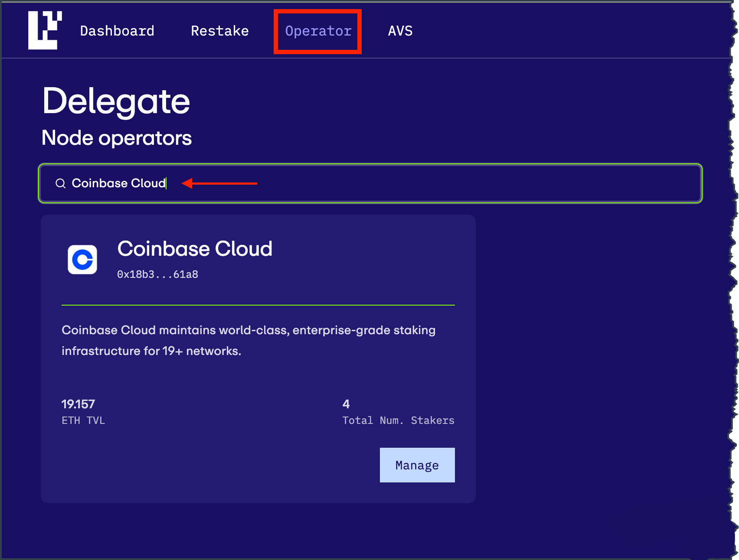The image size is (739, 560).
Task: Select the 19.157 TVL value
Action: pyautogui.click(x=78, y=404)
